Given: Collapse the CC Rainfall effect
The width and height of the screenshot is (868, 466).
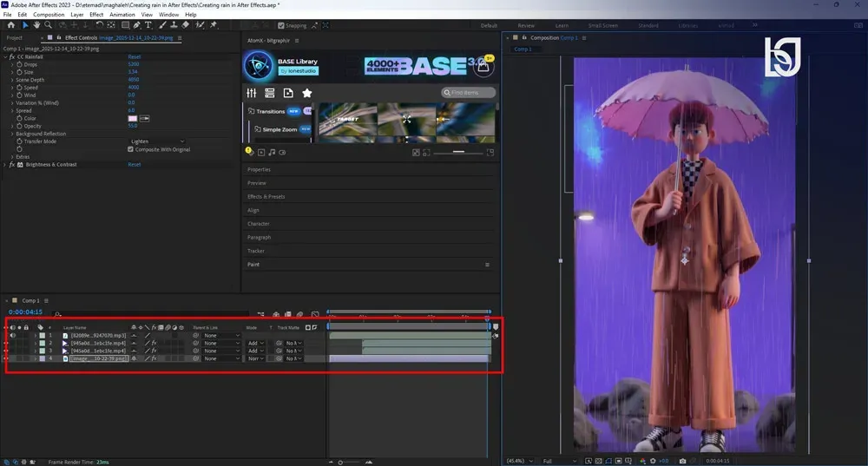Looking at the screenshot, I should pos(5,56).
